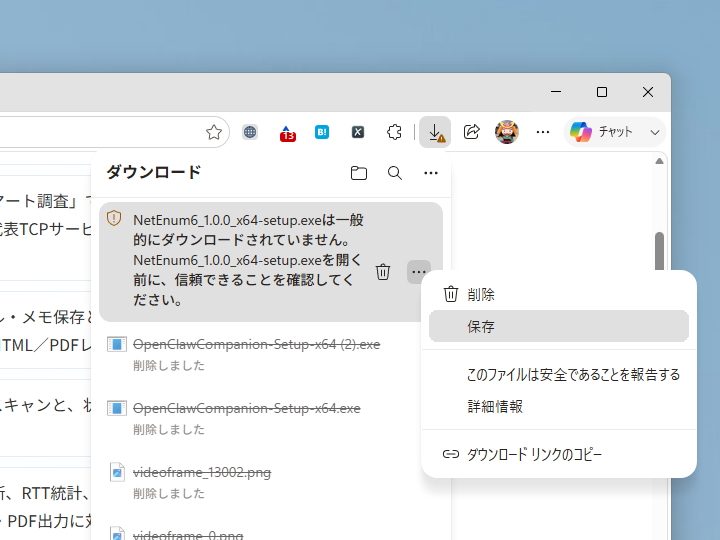This screenshot has height=540, width=720.
Task: Select 保存 in the context menu
Action: 558,326
